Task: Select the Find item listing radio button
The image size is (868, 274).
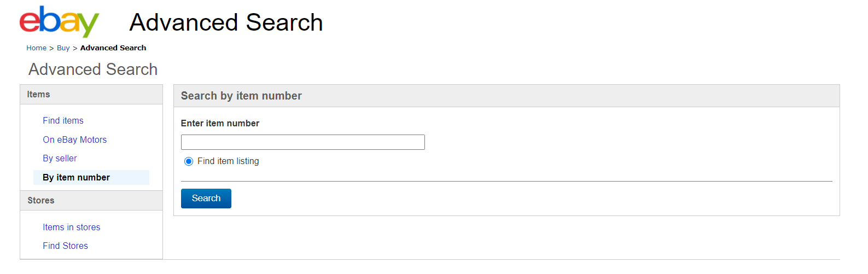Action: tap(189, 161)
